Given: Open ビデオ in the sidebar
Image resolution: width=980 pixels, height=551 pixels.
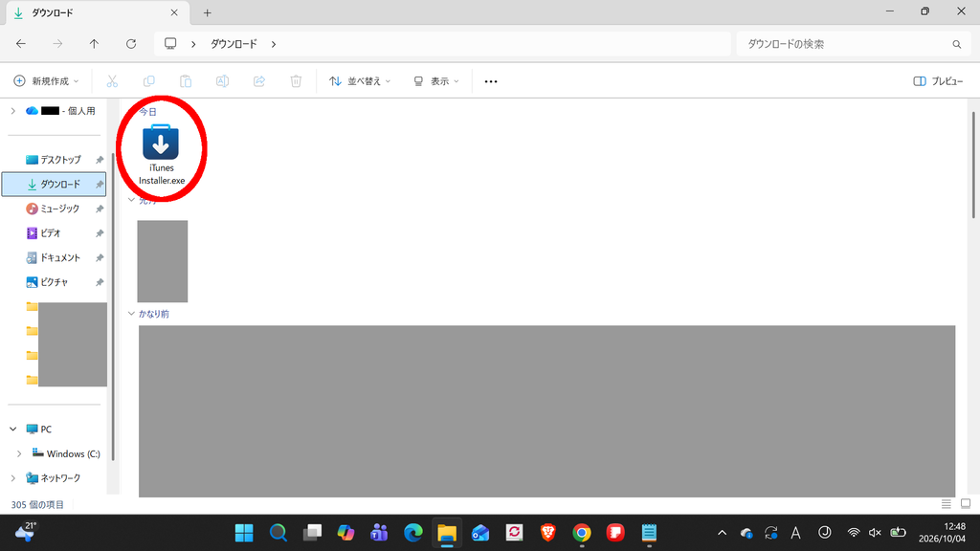Looking at the screenshot, I should tap(55, 233).
